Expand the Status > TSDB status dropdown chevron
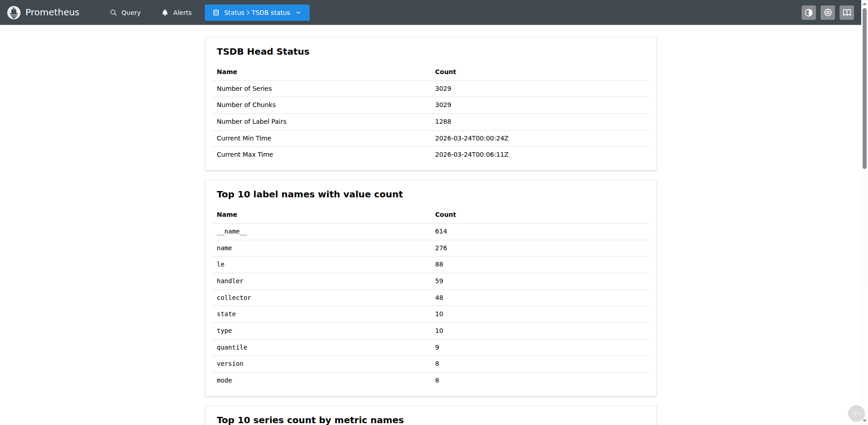 click(x=298, y=13)
